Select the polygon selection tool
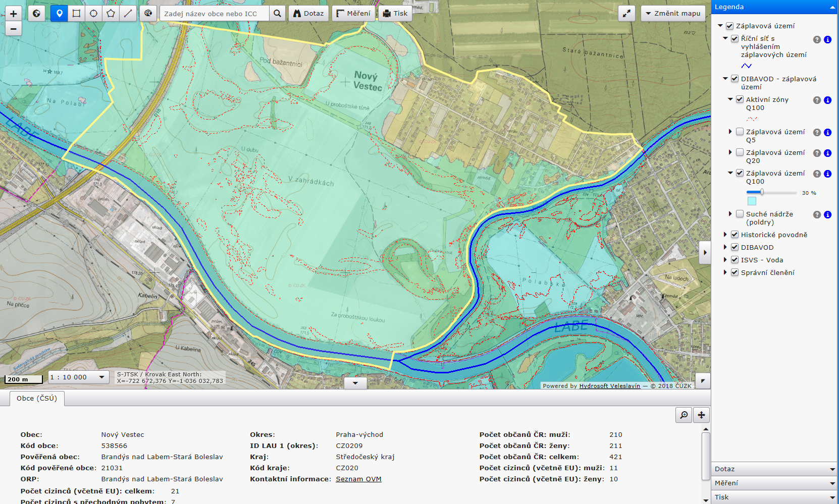This screenshot has height=504, width=839. click(111, 14)
